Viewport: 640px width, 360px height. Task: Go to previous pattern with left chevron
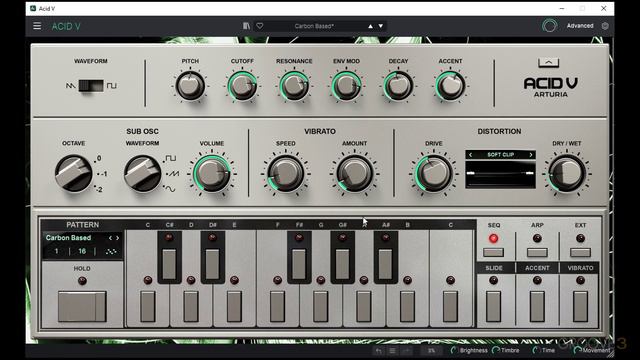110,238
